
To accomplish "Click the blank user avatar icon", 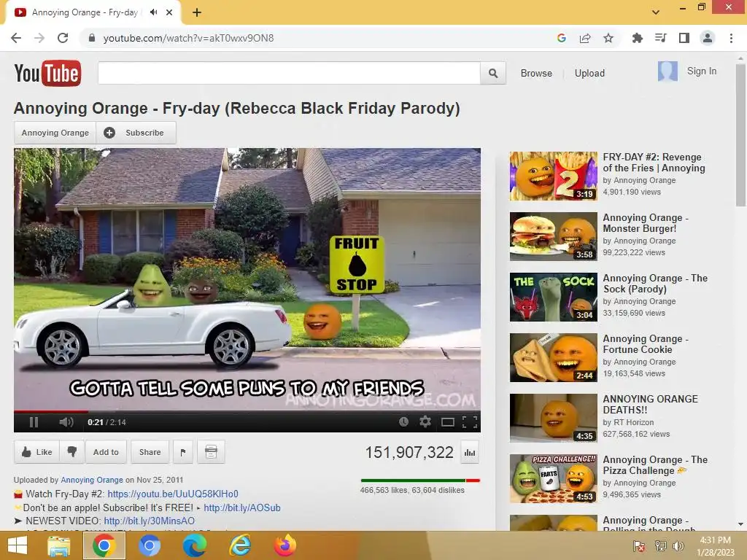I will 667,71.
